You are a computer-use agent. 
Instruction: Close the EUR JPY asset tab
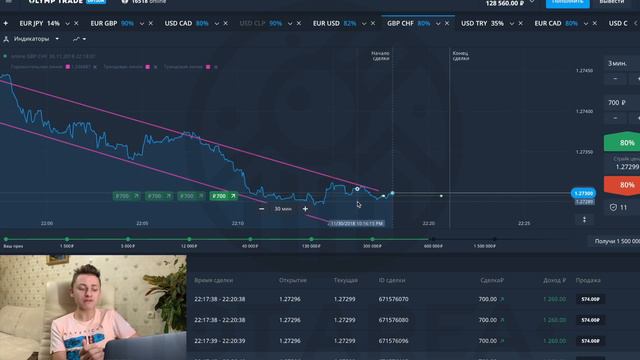coord(76,24)
